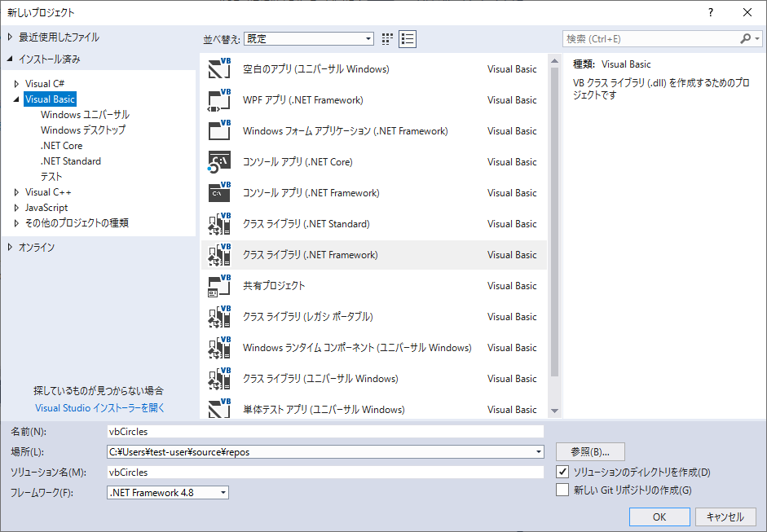
Task: Select Windows デスクトップ category
Action: pos(83,130)
